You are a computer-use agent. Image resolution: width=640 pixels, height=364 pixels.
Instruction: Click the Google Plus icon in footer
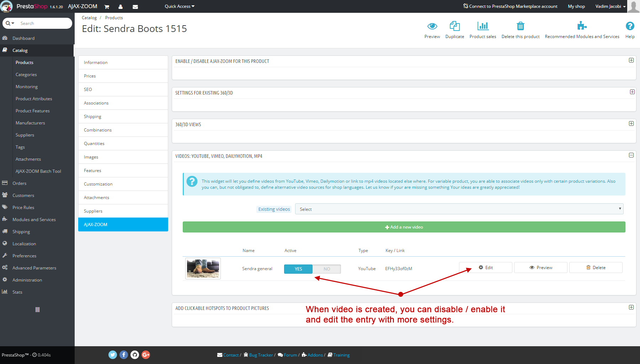(x=146, y=355)
